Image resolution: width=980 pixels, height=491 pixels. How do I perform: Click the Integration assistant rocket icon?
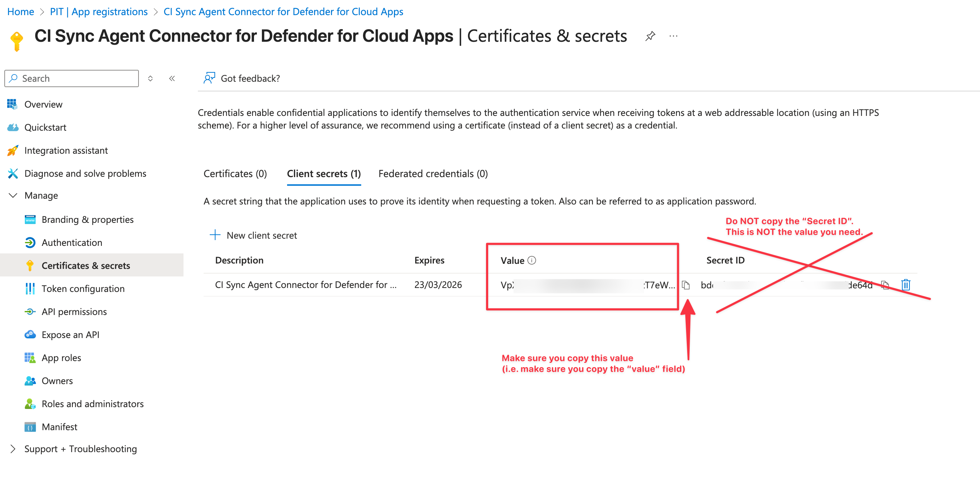(x=12, y=150)
